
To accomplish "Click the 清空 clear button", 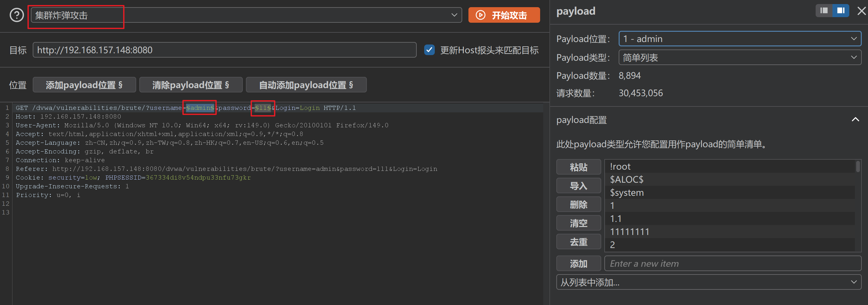I will (x=578, y=223).
